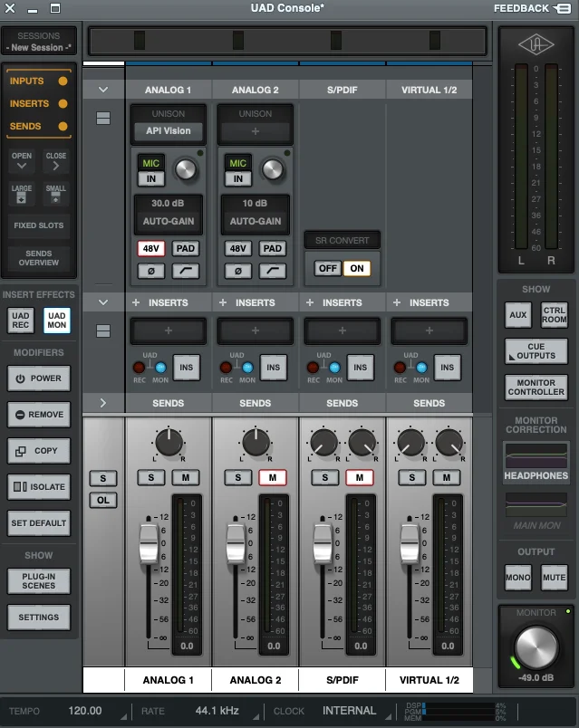Click the inserts section layout icon

tap(103, 330)
